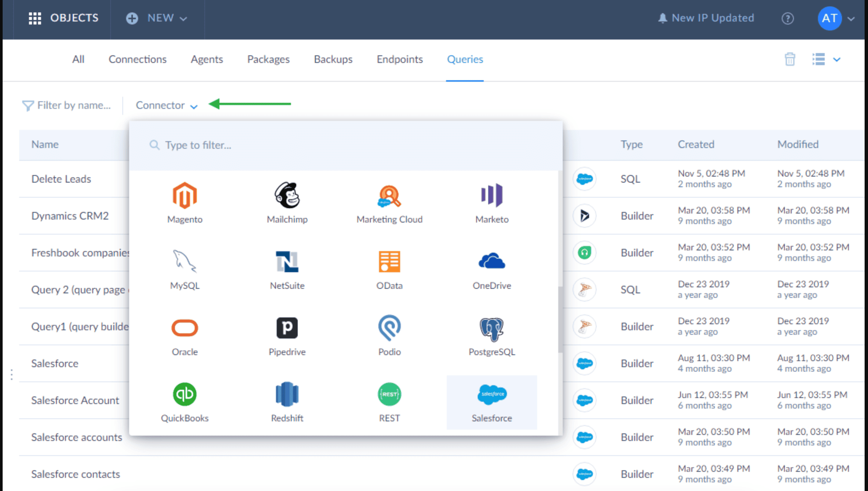This screenshot has width=868, height=491.
Task: Pick the MySQL dolphin connector
Action: (184, 262)
